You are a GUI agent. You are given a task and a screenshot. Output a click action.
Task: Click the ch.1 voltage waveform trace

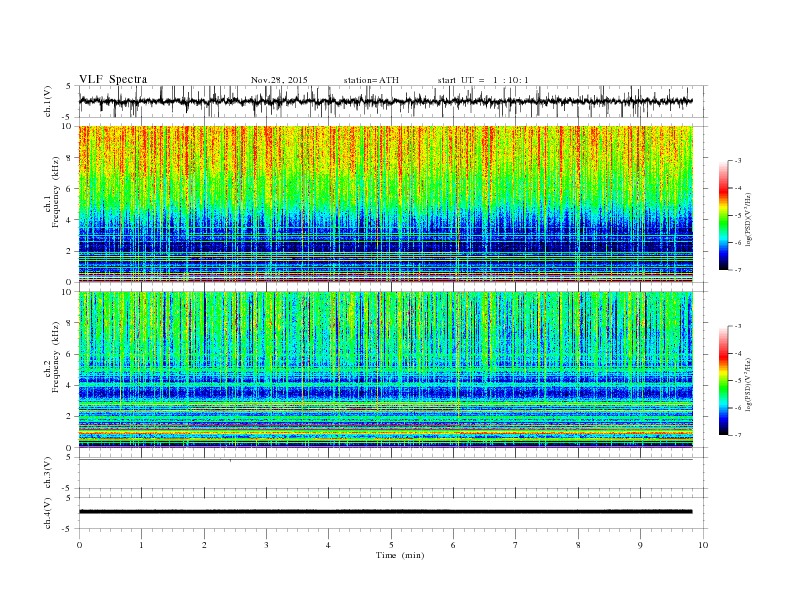click(385, 101)
